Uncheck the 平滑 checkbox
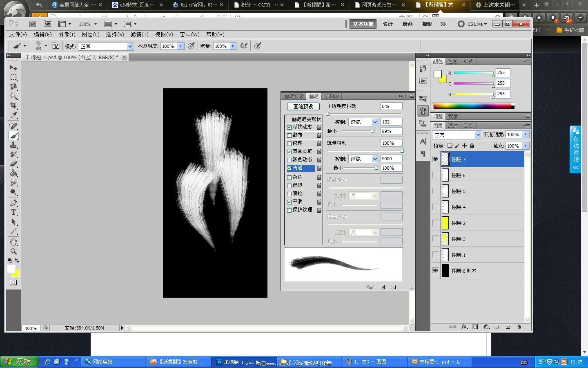The height and width of the screenshot is (368, 588). coord(290,202)
